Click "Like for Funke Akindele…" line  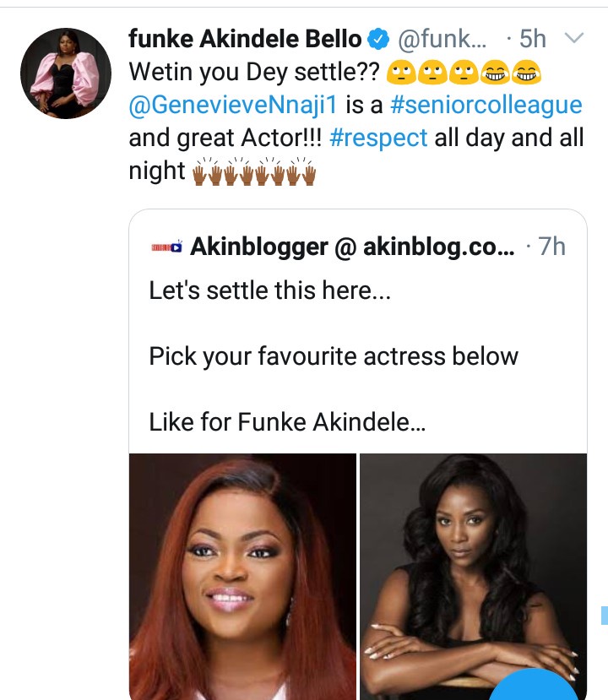tap(287, 421)
